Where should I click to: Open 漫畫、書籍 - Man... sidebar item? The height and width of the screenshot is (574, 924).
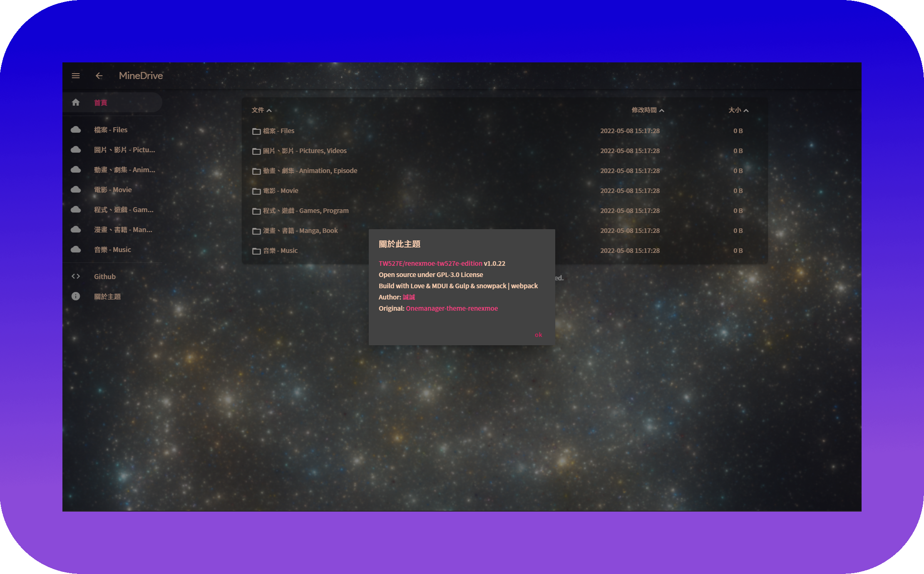click(123, 230)
